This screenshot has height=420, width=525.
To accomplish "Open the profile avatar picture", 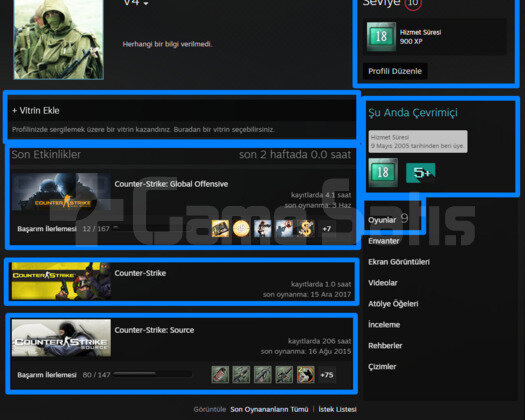I will (58, 39).
